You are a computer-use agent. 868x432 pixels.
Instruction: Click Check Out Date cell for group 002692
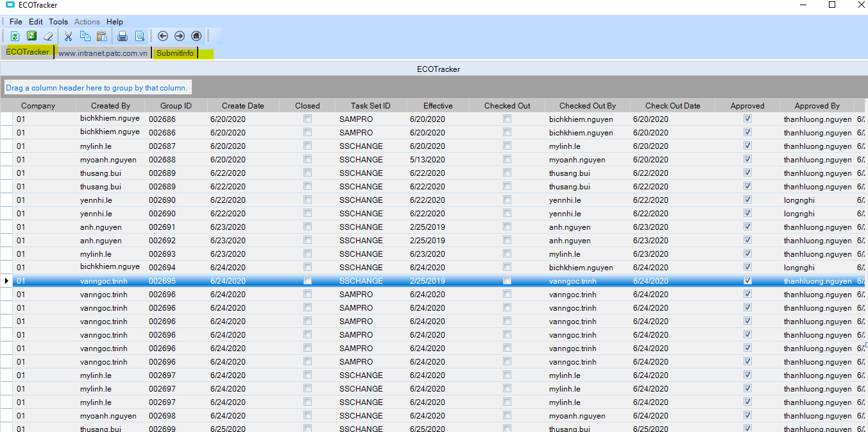pos(672,240)
